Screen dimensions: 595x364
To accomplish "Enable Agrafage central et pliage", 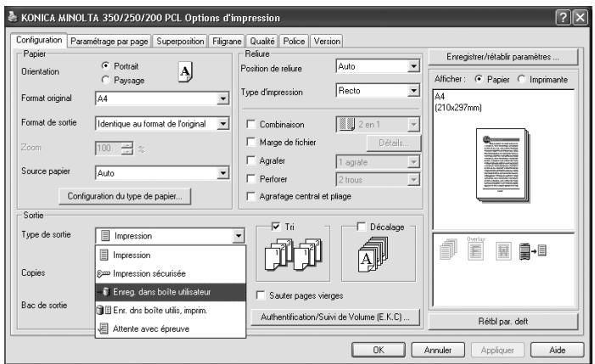I will 251,196.
